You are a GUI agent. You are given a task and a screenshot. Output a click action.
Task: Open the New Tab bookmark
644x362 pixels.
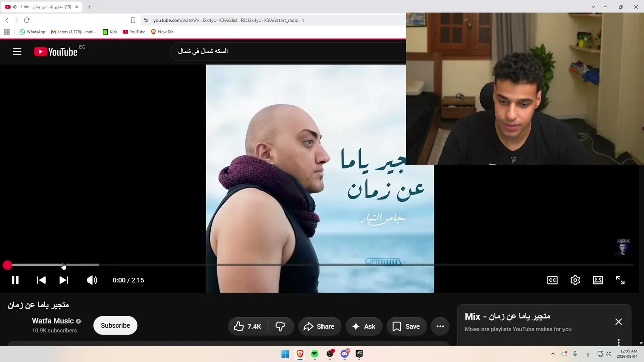(x=162, y=32)
